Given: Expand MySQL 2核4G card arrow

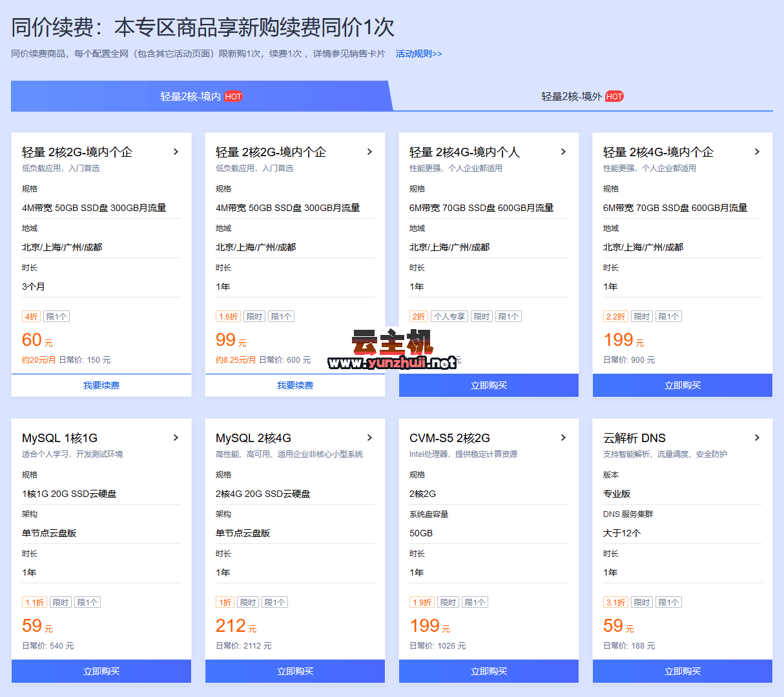Looking at the screenshot, I should pyautogui.click(x=369, y=438).
